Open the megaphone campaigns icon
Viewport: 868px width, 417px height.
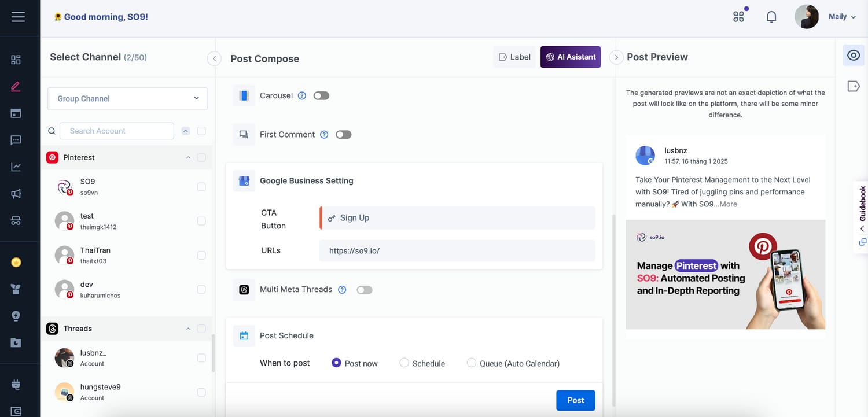point(16,194)
